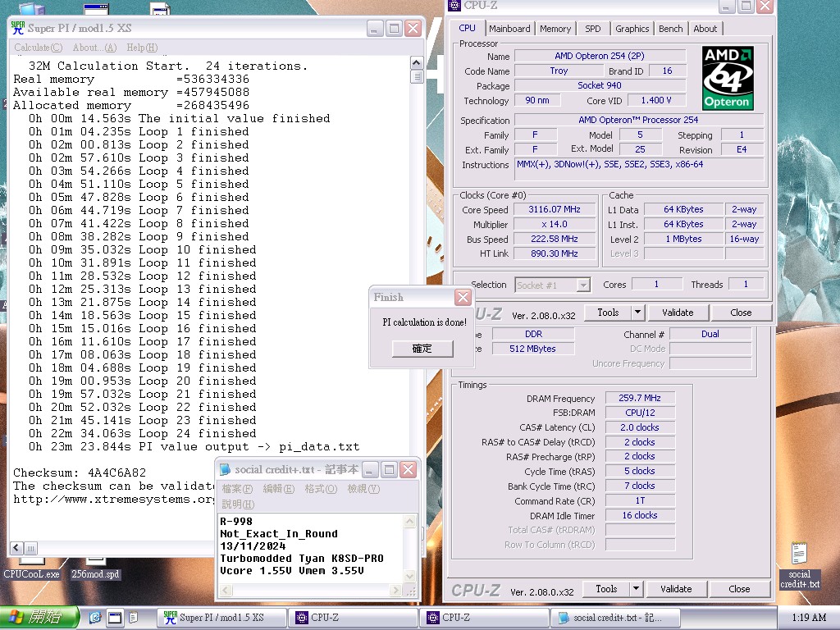Select the CPU tab in CPU-Z

point(467,29)
